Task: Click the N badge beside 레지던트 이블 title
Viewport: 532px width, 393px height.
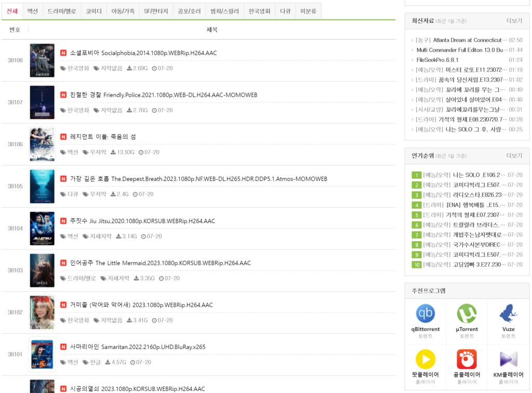Action: [63, 137]
